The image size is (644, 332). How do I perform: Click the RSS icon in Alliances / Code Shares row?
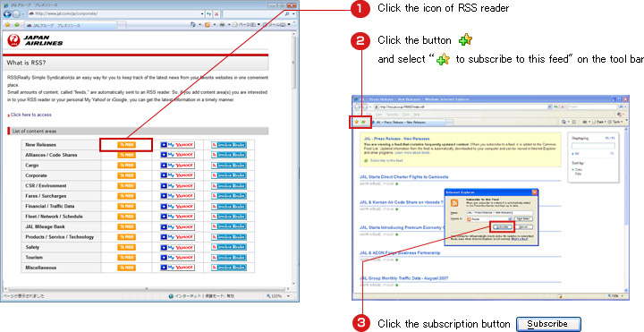coord(126,155)
